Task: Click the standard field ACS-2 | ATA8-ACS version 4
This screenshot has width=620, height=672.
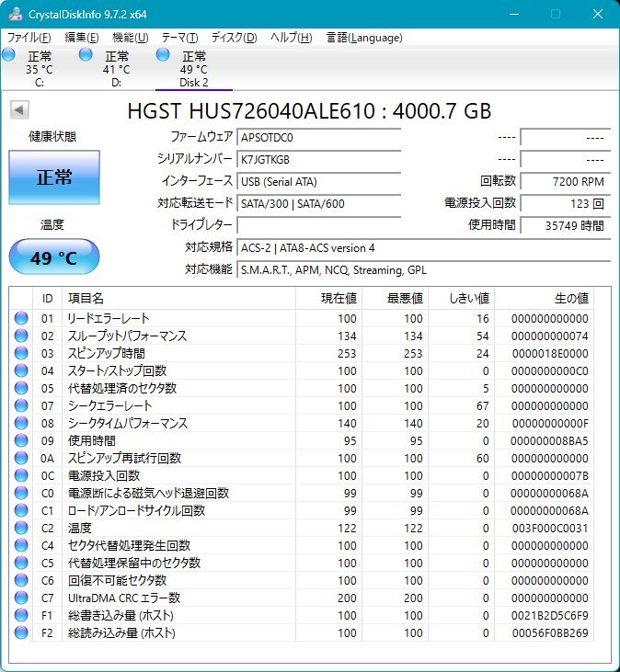Action: 423,247
